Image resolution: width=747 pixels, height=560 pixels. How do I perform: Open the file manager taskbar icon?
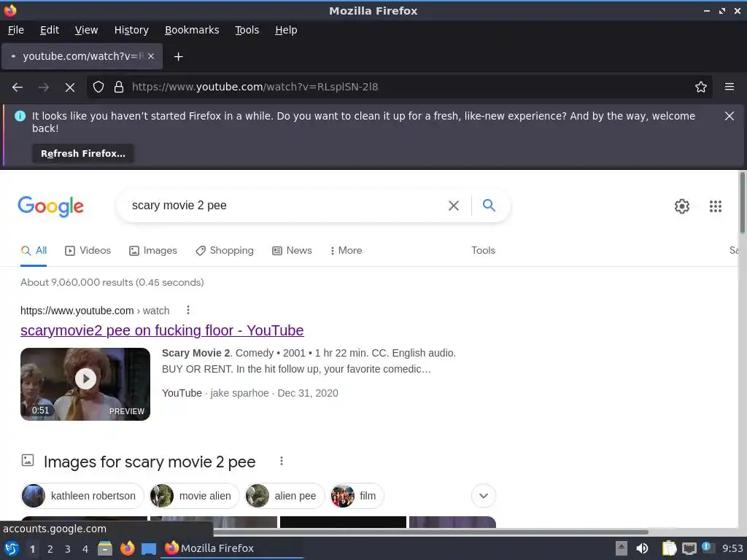point(105,548)
